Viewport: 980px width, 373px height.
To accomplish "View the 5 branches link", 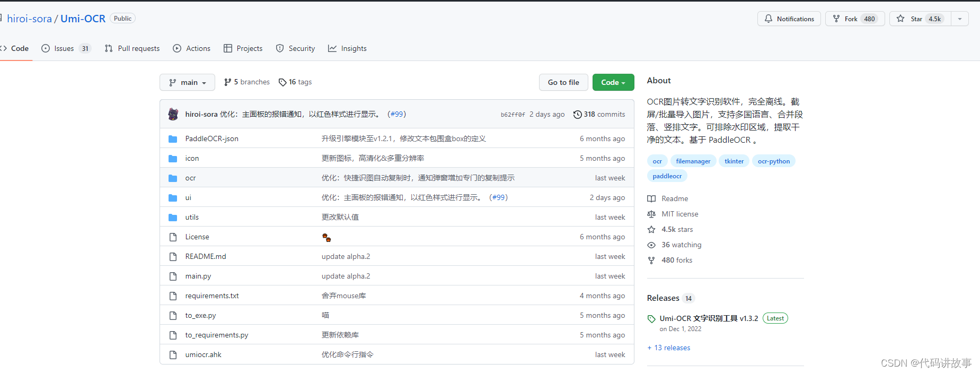I will coord(247,82).
